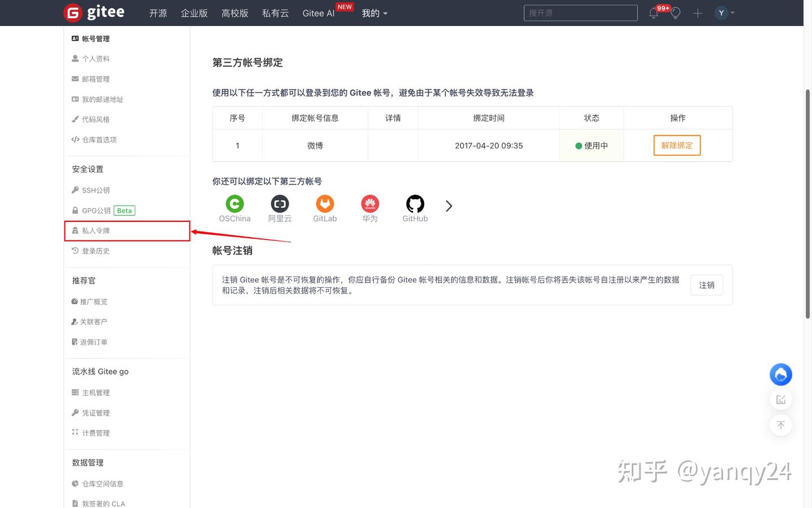This screenshot has width=812, height=508.
Task: Click the 解除绑定 button for 微博
Action: (677, 145)
